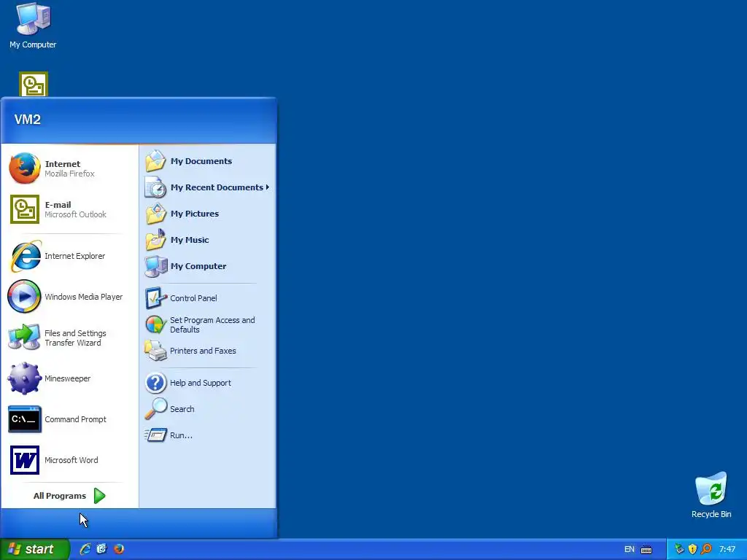Open Set Program Access and Defaults
This screenshot has width=747, height=560.
pyautogui.click(x=207, y=324)
